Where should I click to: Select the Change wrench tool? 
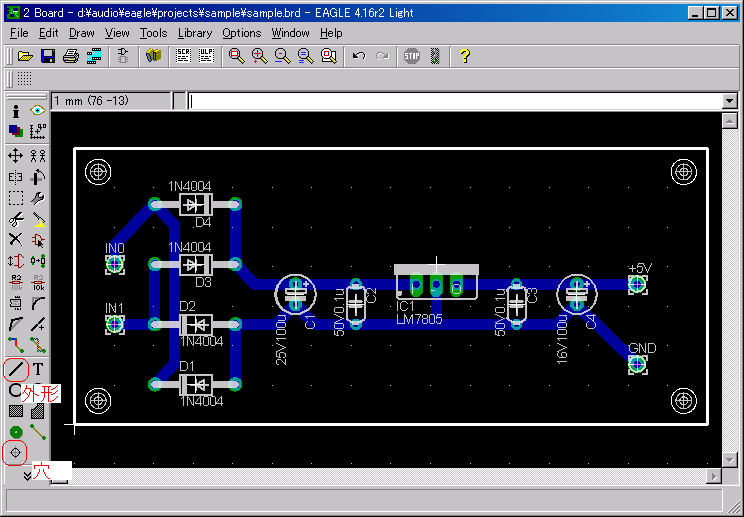point(37,198)
